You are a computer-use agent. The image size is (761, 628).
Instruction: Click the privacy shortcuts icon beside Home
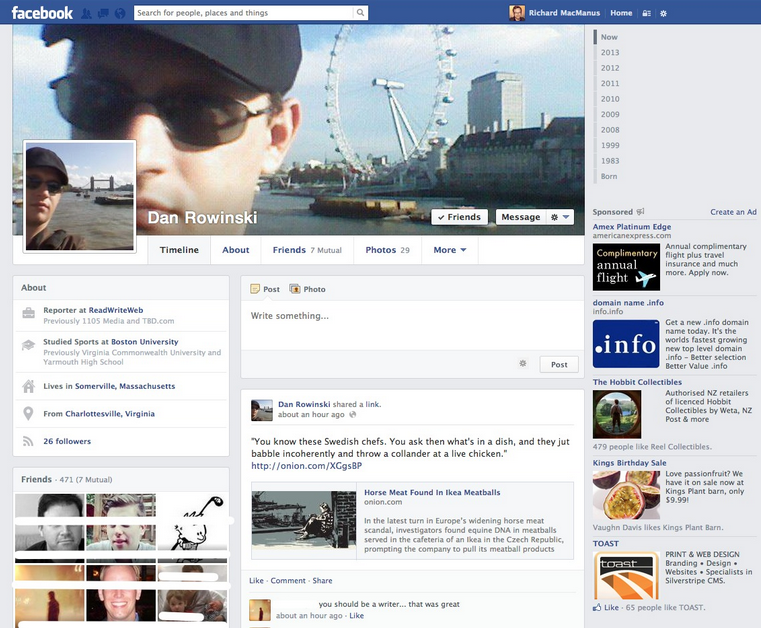[646, 13]
